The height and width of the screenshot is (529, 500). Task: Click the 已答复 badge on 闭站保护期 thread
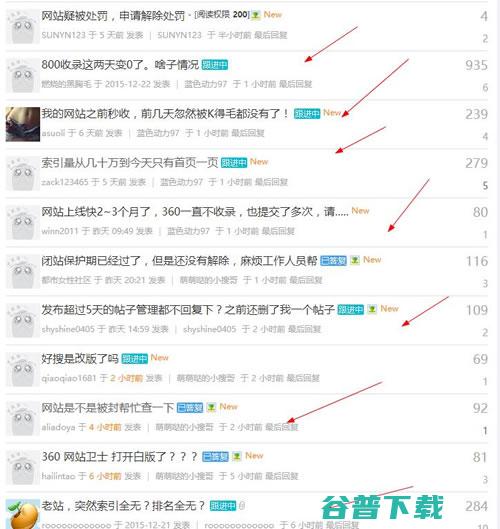tap(333, 261)
